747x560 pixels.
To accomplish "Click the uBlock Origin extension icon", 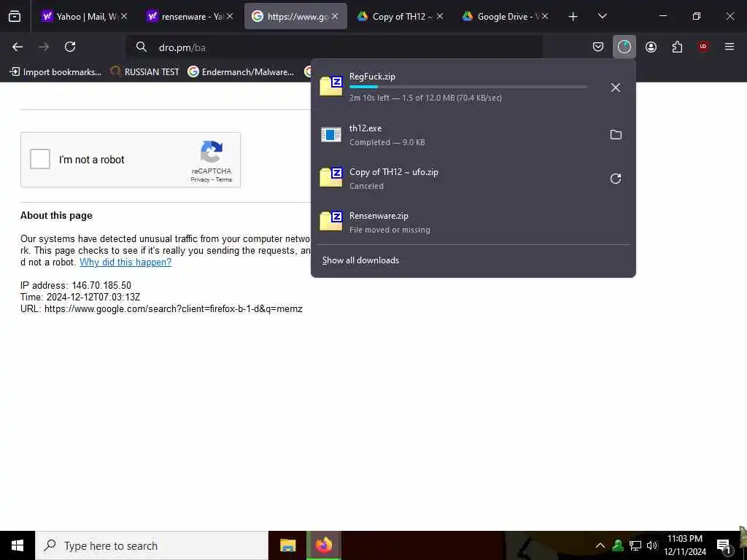I will point(703,47).
